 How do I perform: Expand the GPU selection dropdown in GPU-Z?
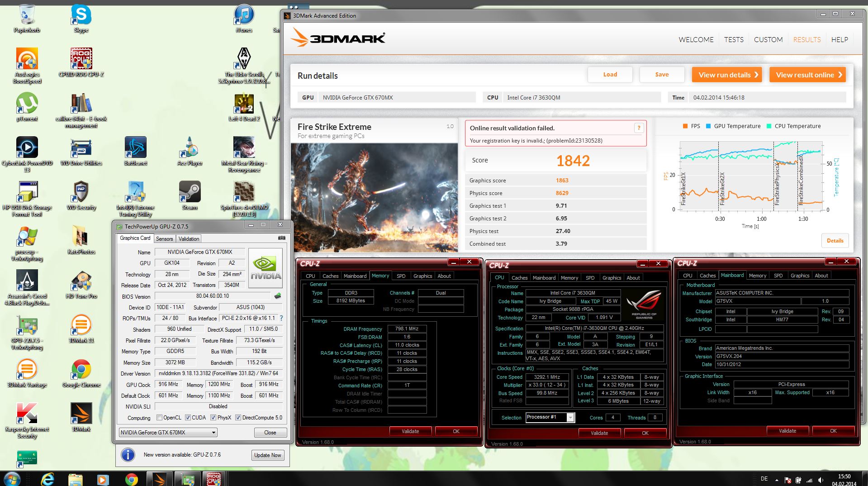point(168,433)
